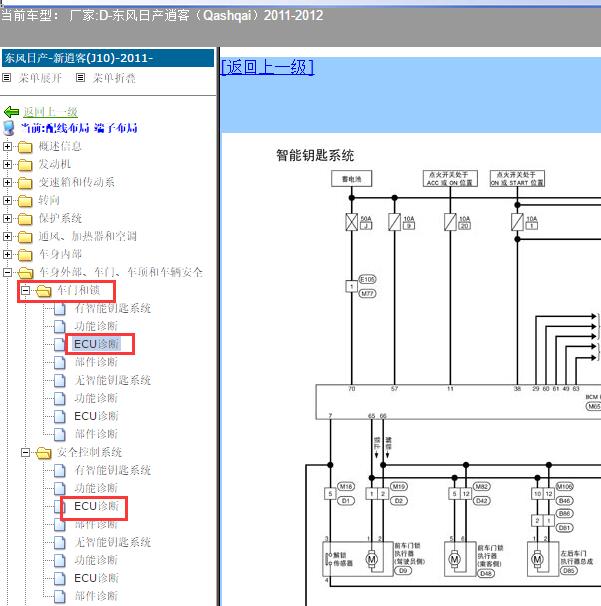Viewport: 601px width, 606px height.
Task: Collapse the 车门和锁 subfolder
Action: point(26,290)
